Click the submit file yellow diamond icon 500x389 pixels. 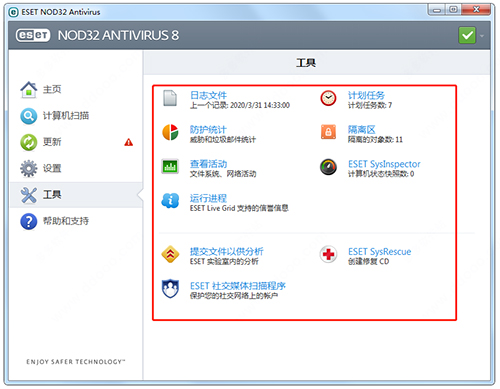(x=170, y=255)
